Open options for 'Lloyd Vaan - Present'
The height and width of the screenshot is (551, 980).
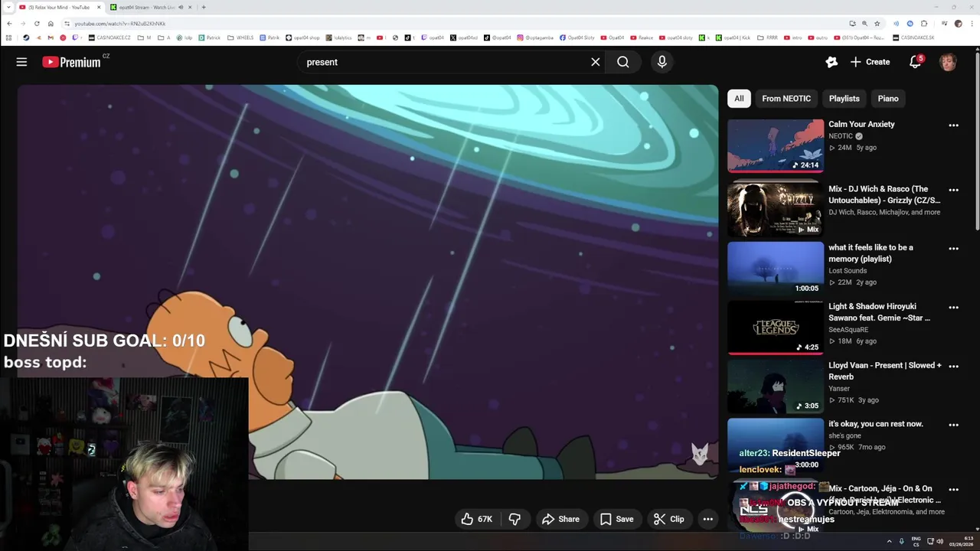(x=953, y=367)
